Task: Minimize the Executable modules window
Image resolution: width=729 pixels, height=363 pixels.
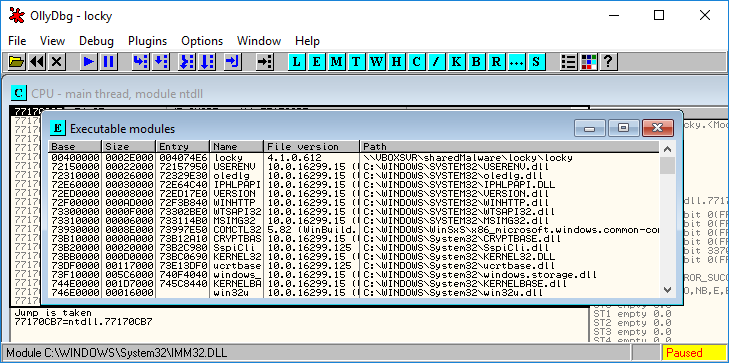Action: pyautogui.click(x=590, y=128)
